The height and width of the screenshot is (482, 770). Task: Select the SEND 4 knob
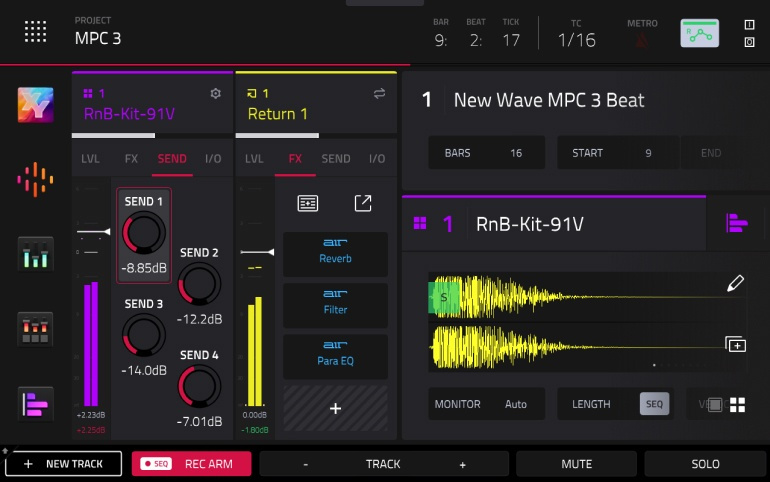[199, 386]
